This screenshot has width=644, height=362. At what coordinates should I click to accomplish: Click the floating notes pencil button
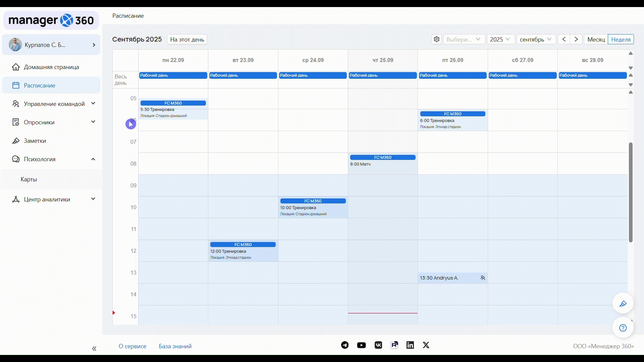pyautogui.click(x=623, y=304)
